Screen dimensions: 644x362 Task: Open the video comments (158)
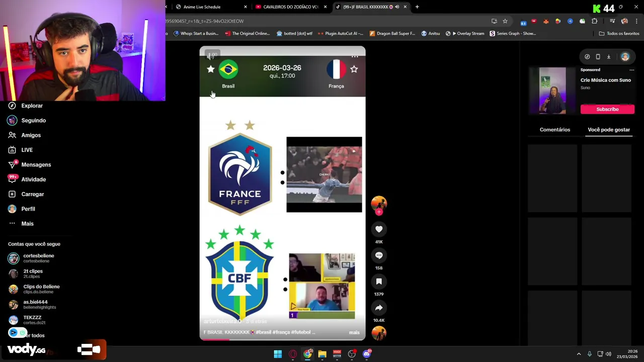(x=379, y=255)
